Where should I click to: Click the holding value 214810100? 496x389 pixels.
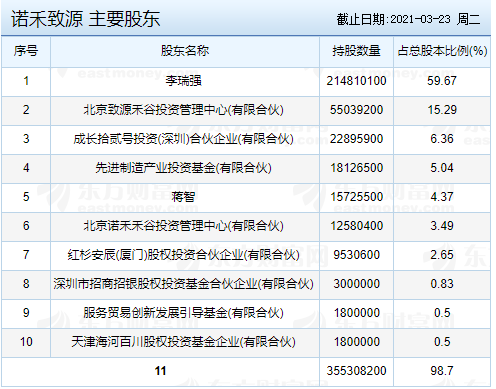click(356, 81)
